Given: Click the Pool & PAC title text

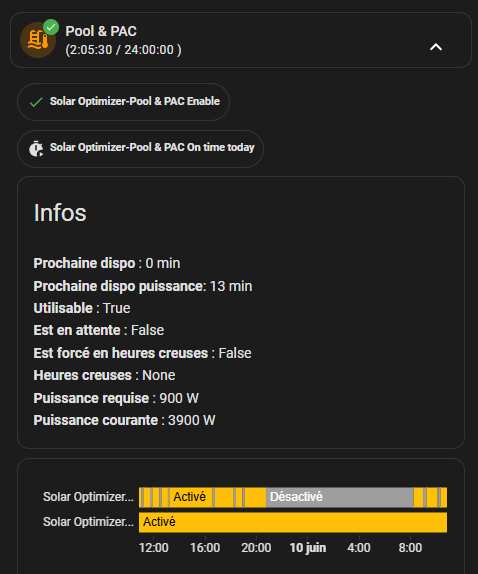Looking at the screenshot, I should tap(101, 31).
